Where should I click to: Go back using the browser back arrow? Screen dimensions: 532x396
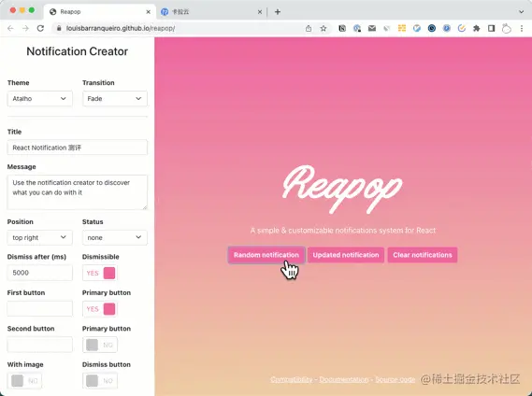[10, 28]
